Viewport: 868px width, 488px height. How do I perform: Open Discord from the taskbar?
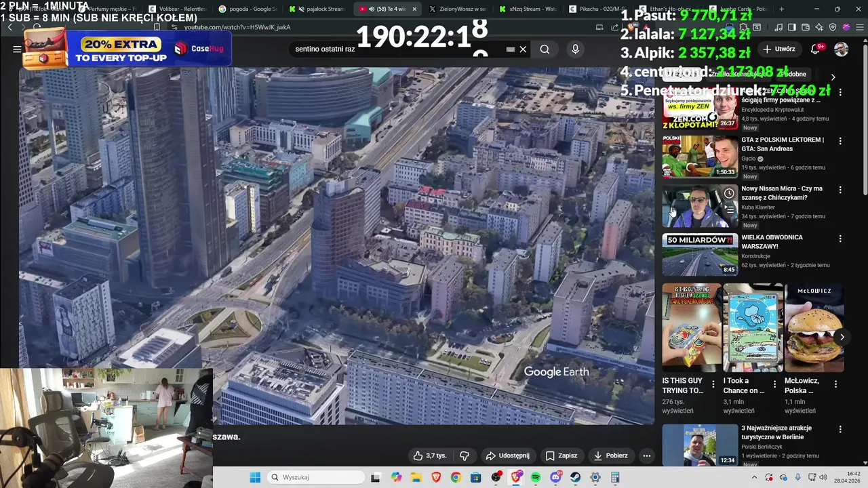[556, 477]
